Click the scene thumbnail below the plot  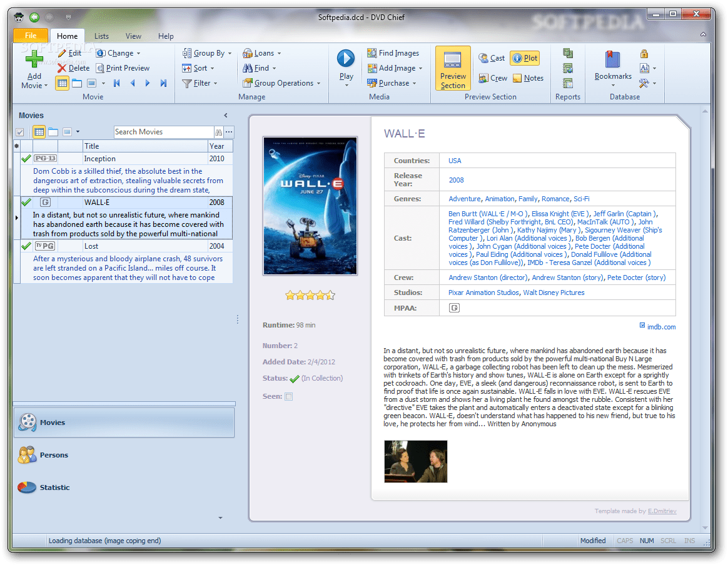(x=415, y=461)
